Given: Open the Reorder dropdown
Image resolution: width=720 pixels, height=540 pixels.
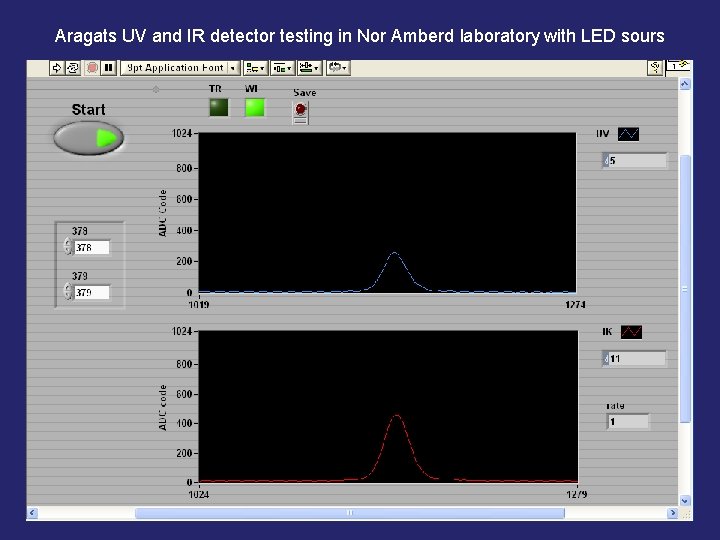Looking at the screenshot, I should click(338, 68).
